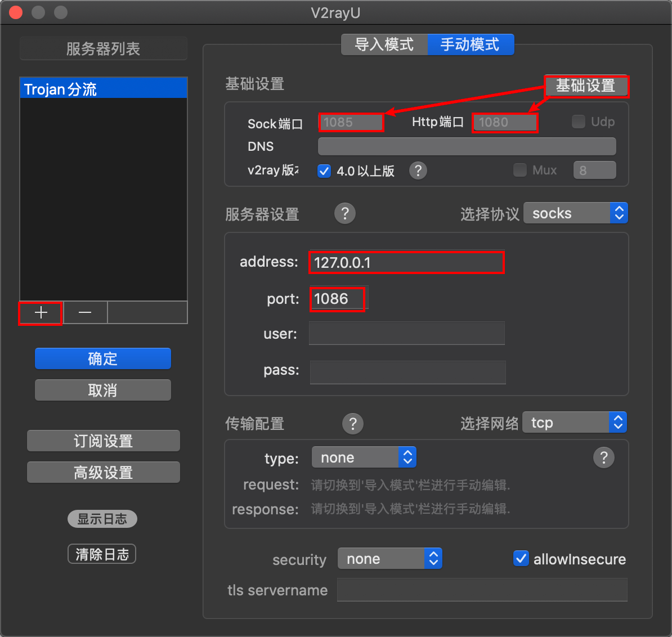Click the DNS input field
The width and height of the screenshot is (672, 637).
(467, 146)
